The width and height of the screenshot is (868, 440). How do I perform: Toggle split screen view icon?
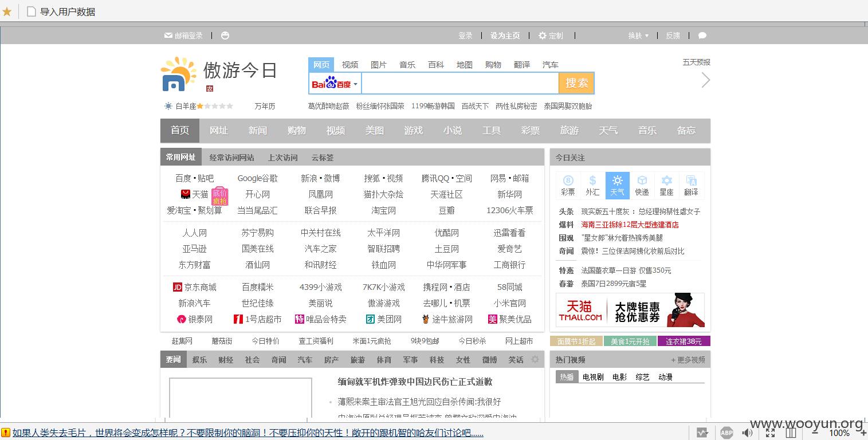[x=791, y=433]
